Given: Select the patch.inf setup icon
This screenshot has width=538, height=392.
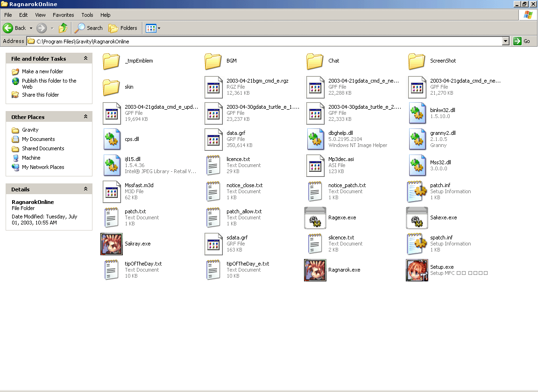Looking at the screenshot, I should coord(417,191).
